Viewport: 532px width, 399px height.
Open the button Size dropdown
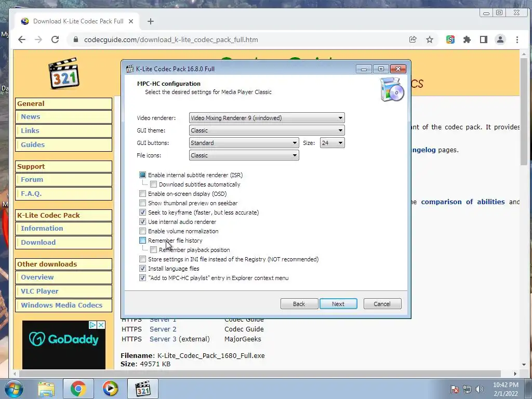(332, 143)
